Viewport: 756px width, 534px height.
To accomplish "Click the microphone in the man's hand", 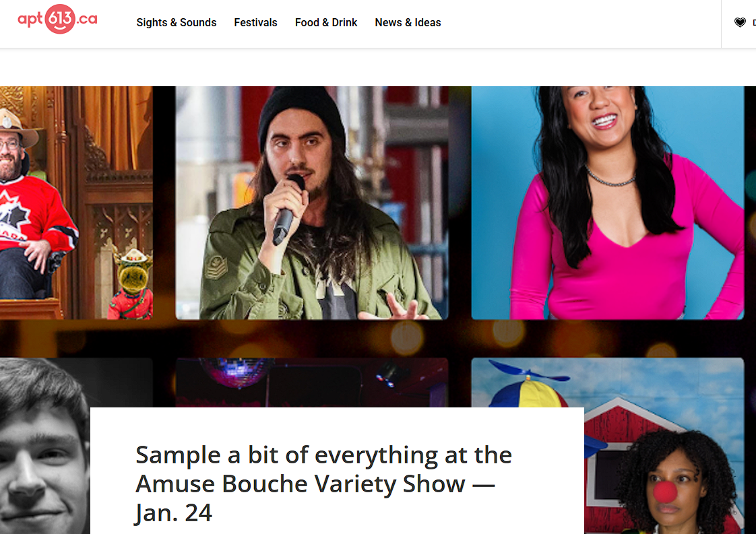I will [x=287, y=211].
